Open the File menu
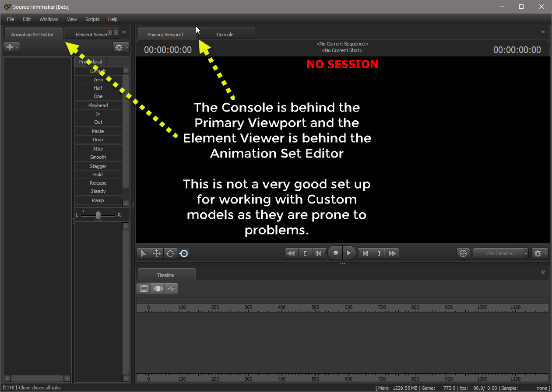The image size is (552, 392). pos(11,19)
